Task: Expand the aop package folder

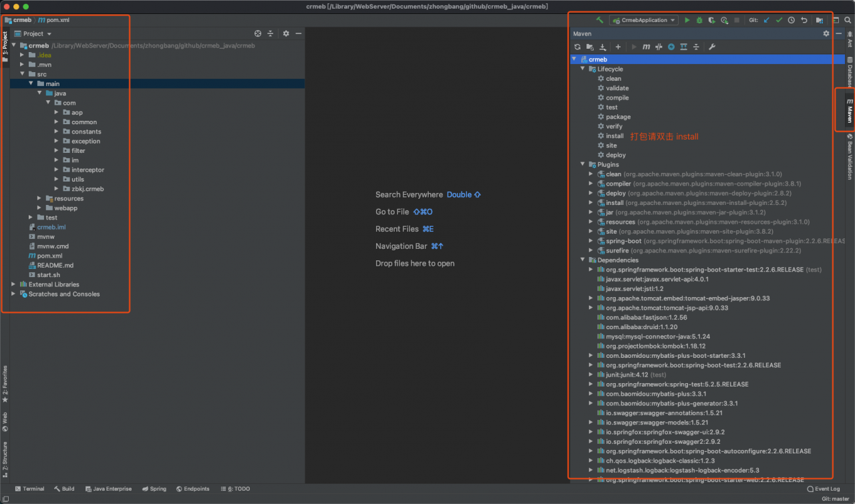Action: [57, 112]
